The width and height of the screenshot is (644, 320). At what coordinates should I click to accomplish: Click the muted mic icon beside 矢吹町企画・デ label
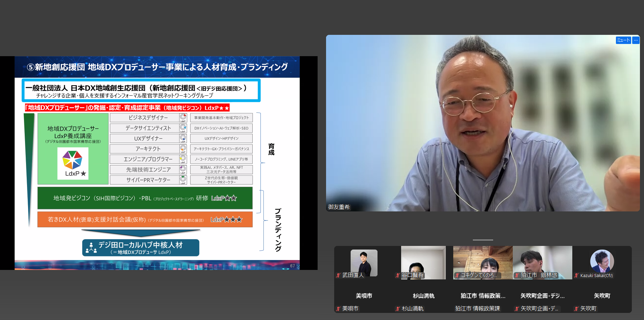point(516,308)
